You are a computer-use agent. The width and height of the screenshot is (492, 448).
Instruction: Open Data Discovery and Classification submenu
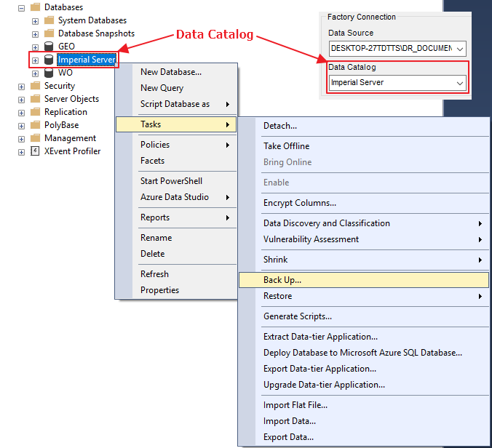pyautogui.click(x=364, y=223)
